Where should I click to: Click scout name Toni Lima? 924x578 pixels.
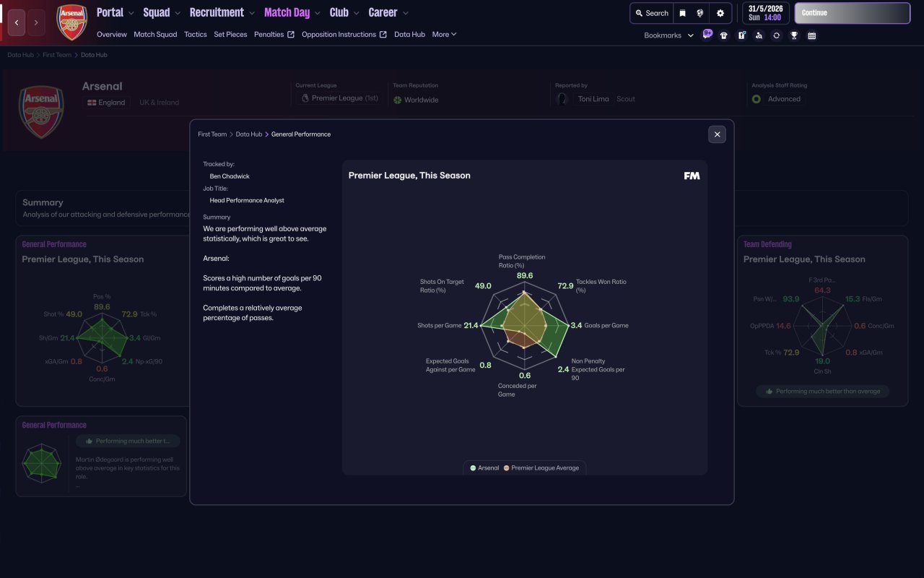click(x=593, y=99)
